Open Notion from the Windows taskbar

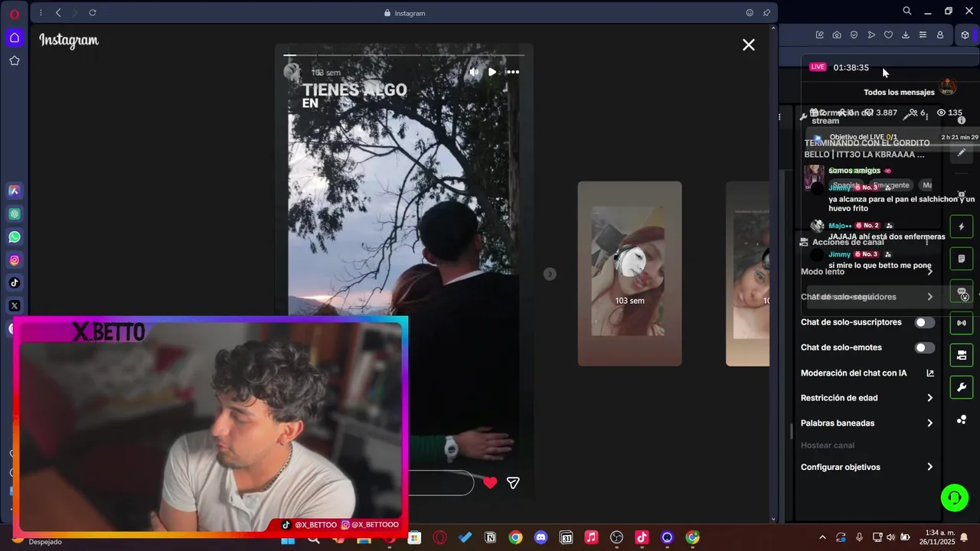pyautogui.click(x=490, y=538)
